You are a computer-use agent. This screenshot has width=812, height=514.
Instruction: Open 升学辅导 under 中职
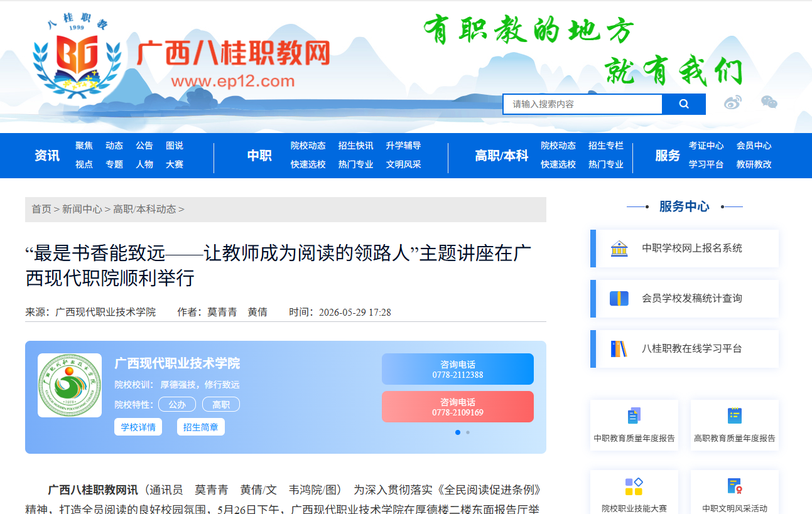pyautogui.click(x=404, y=146)
